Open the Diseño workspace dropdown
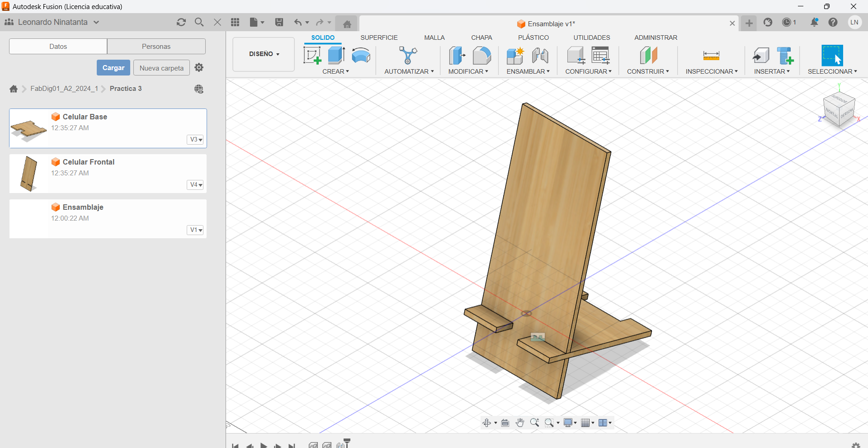868x448 pixels. pyautogui.click(x=264, y=54)
